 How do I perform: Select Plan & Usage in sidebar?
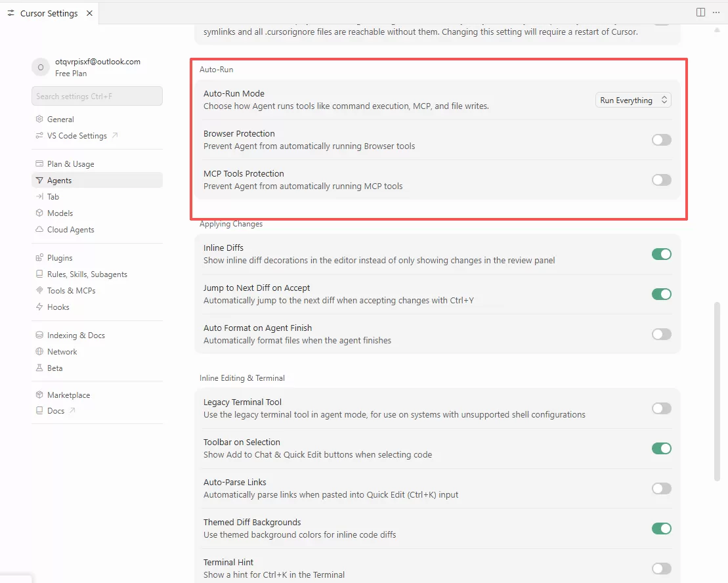pos(97,164)
